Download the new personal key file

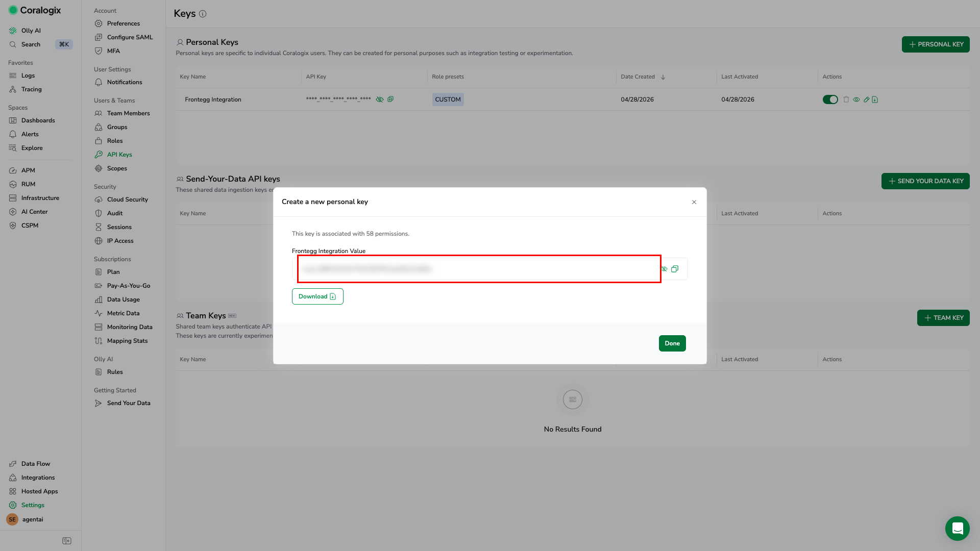point(317,296)
